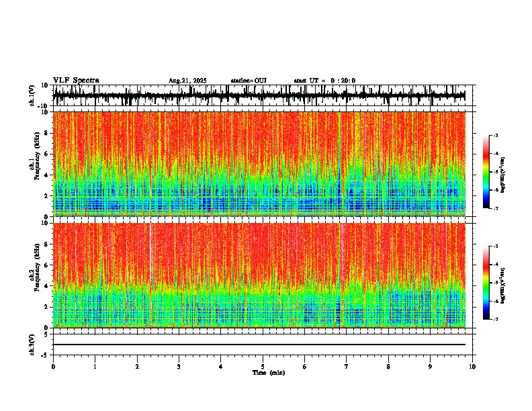Click the ch.2 colorbar log(PSD) unit label
The width and height of the screenshot is (532, 411).
(503, 286)
